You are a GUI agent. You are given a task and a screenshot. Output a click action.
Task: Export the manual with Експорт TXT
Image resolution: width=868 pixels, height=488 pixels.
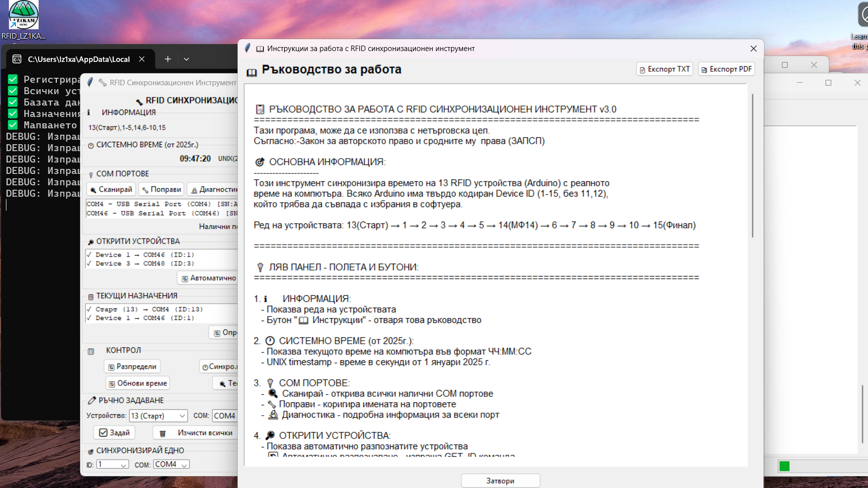pos(664,69)
